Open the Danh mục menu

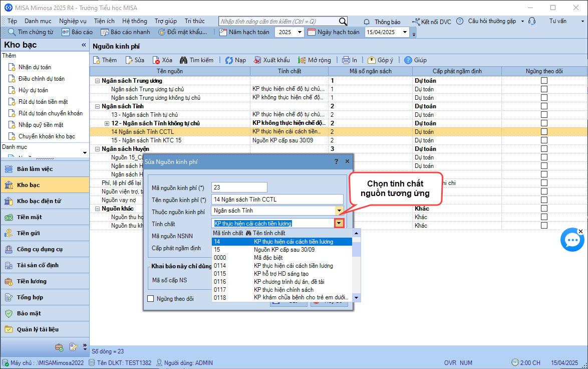click(38, 21)
